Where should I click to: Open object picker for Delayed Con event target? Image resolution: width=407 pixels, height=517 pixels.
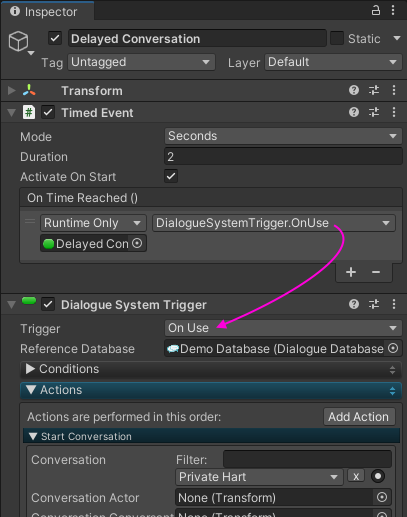(x=137, y=243)
